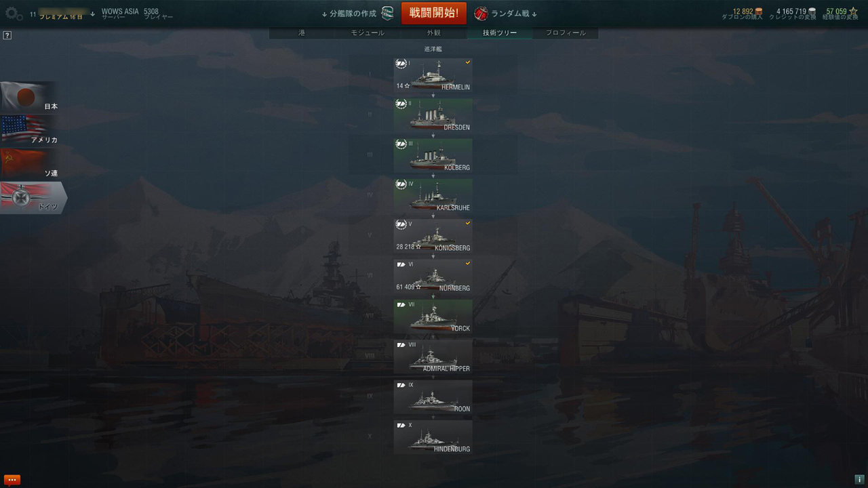Image resolution: width=868 pixels, height=488 pixels.
Task: Click the doubloons gold coin icon
Action: click(x=758, y=12)
